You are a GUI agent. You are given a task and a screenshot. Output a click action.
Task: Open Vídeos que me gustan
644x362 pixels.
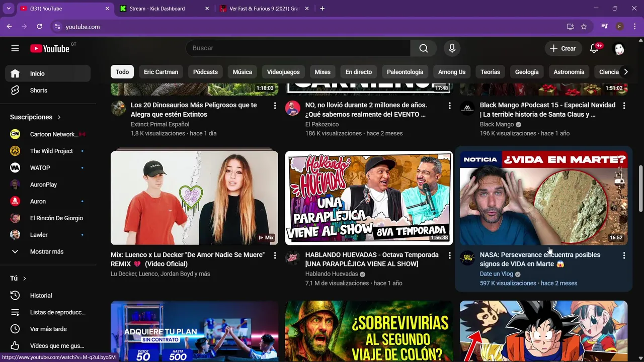48,346
